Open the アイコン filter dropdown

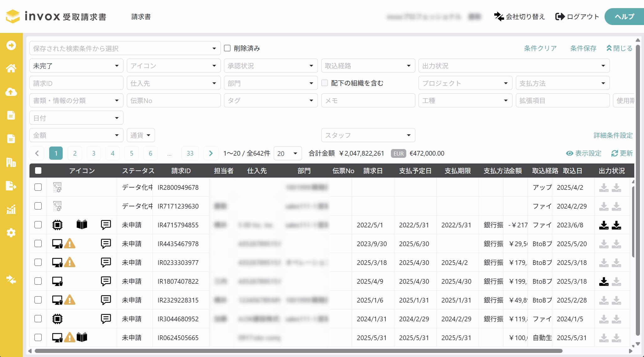click(174, 66)
